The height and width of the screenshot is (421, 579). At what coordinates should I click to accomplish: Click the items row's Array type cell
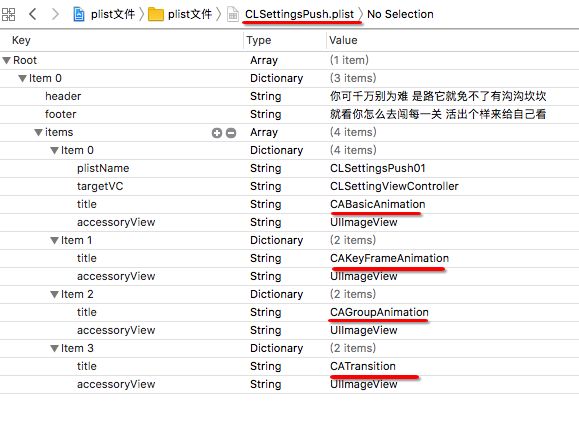point(264,132)
